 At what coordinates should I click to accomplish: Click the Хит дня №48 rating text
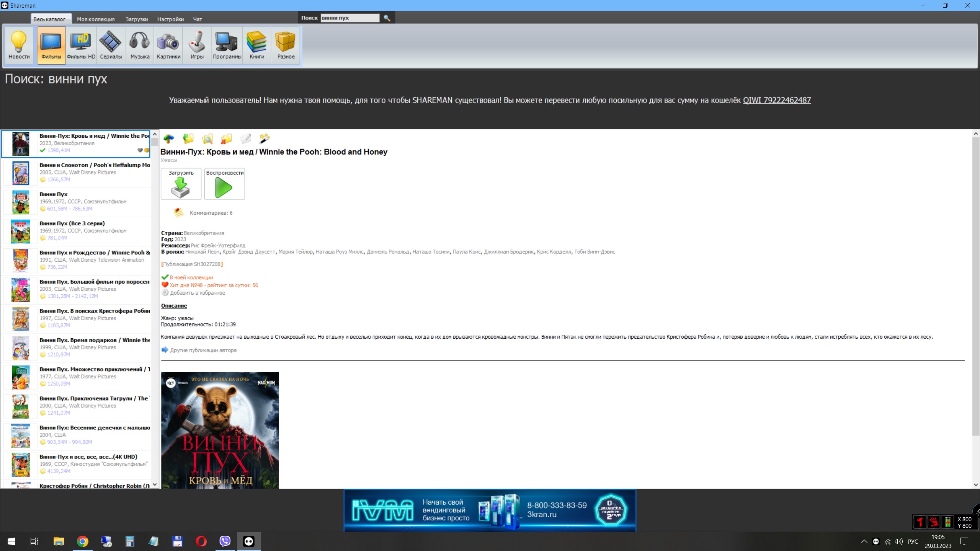point(214,285)
